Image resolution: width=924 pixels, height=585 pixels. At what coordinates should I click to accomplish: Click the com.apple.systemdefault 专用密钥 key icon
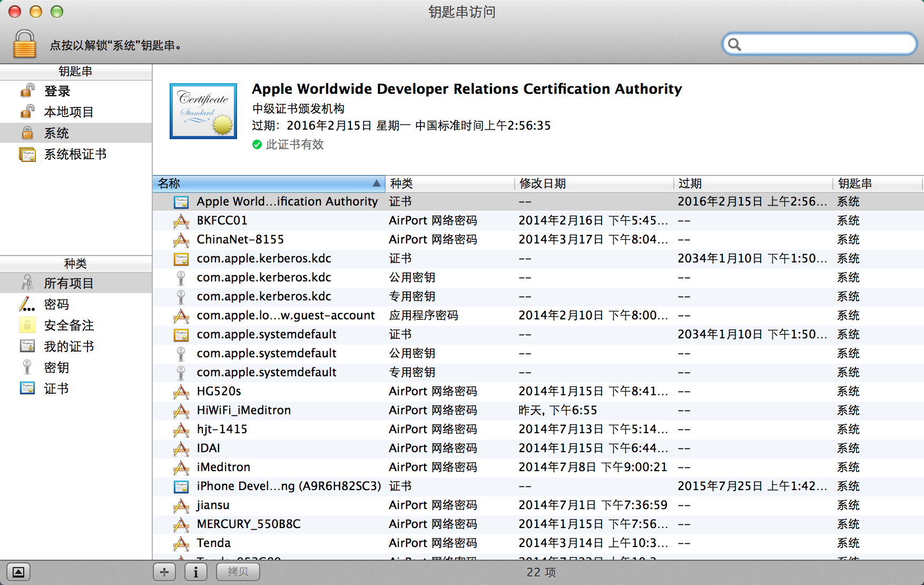click(x=181, y=373)
